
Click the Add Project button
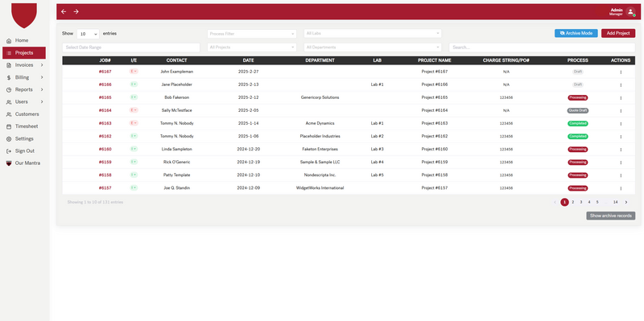click(x=618, y=33)
